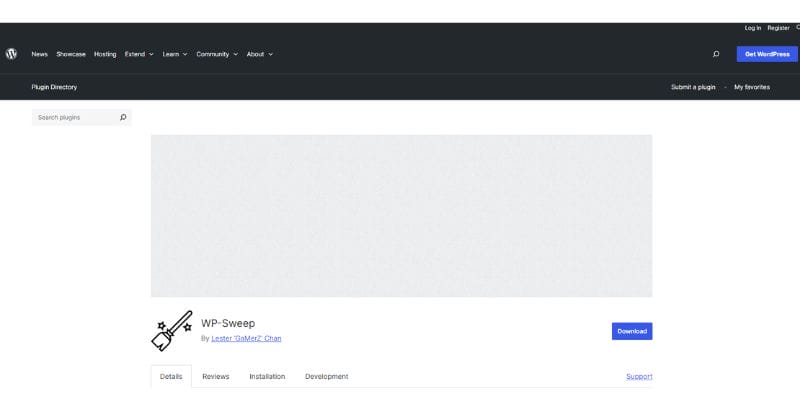Open the News menu item
Image resolution: width=800 pixels, height=400 pixels.
(39, 54)
